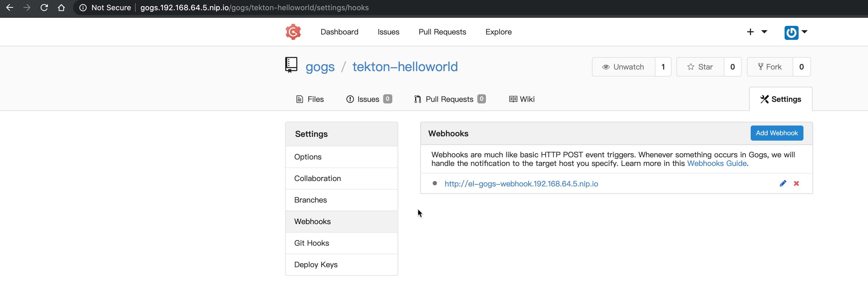868x299 pixels.
Task: Click the Pull Requests tab count badge
Action: [482, 99]
